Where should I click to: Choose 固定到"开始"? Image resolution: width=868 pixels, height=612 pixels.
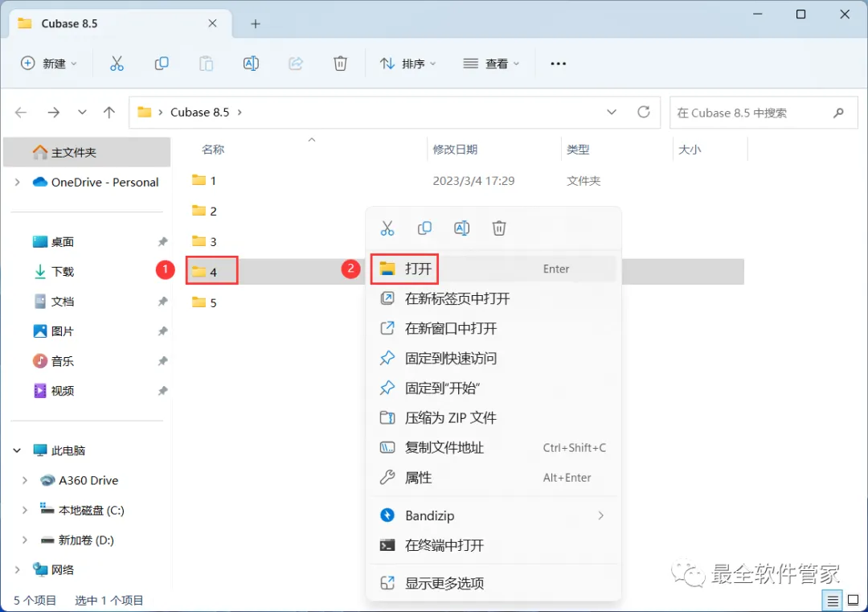click(x=493, y=388)
